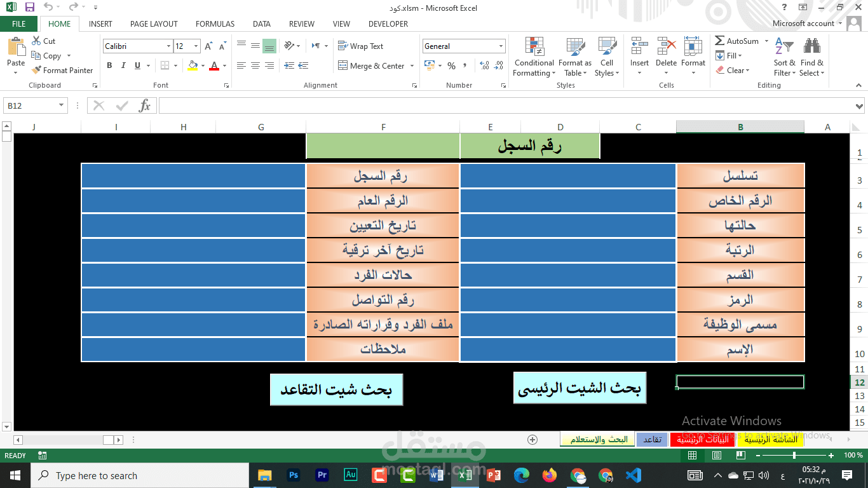The width and height of the screenshot is (868, 488).
Task: Open the FILE tab
Action: (x=19, y=24)
